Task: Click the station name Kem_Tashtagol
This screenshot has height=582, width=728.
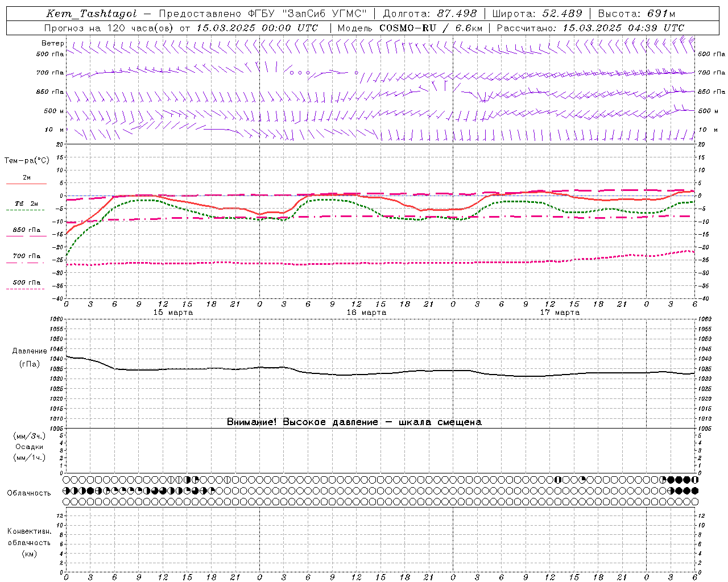Action: click(x=92, y=14)
